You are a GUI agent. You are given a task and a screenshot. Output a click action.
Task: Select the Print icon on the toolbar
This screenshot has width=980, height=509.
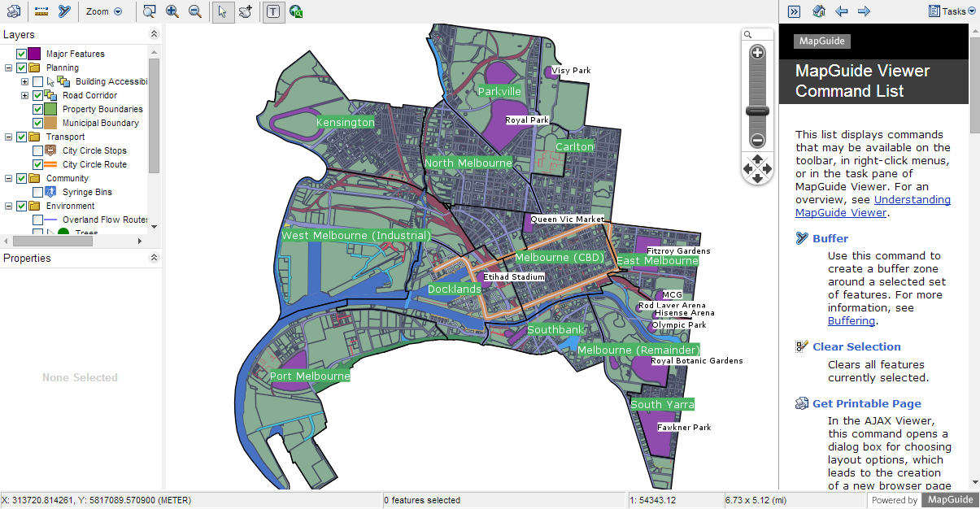tap(12, 11)
